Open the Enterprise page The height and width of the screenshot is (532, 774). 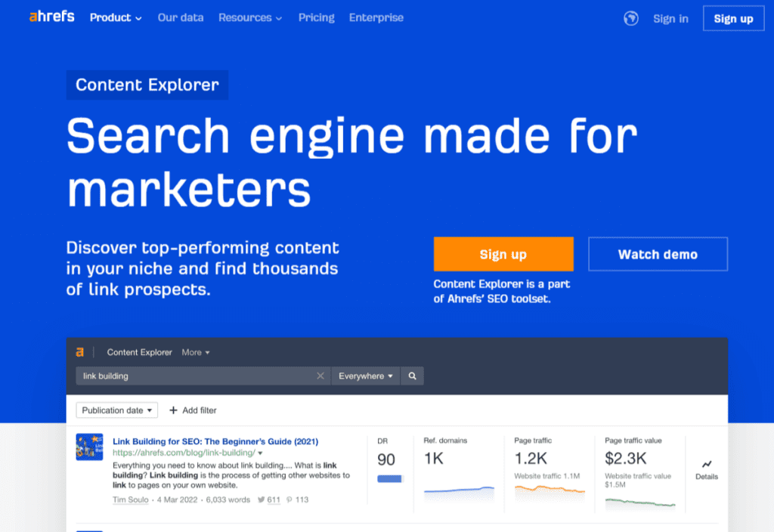tap(376, 18)
